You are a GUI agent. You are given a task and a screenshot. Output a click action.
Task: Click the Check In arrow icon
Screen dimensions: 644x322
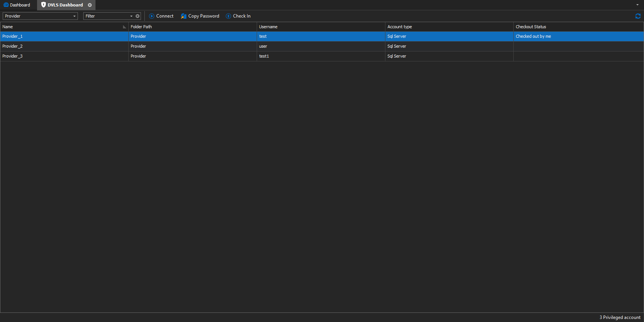click(228, 16)
